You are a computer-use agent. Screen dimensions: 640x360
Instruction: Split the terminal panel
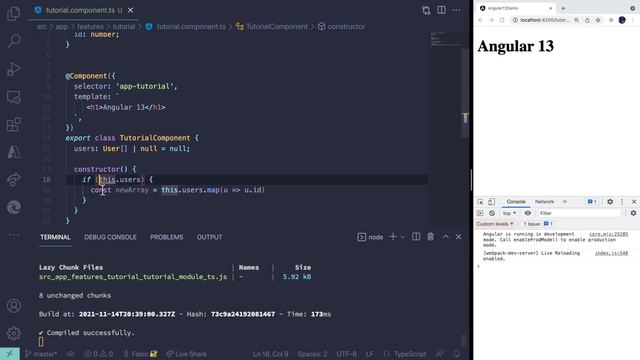click(x=416, y=237)
